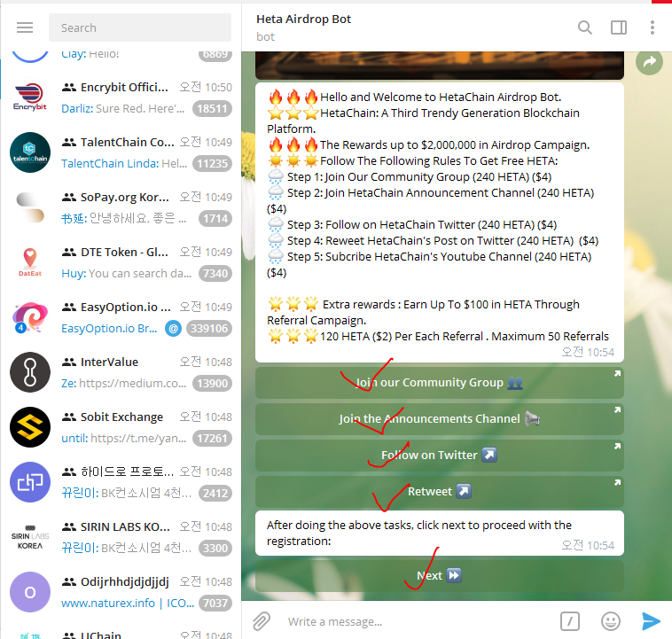The image size is (672, 639).
Task: Open the Encrybit Official chat
Action: point(121,97)
